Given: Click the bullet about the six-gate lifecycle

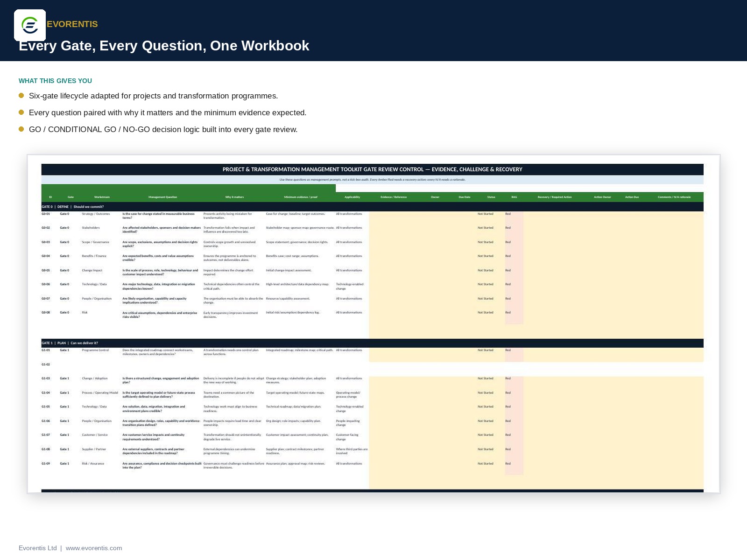Looking at the screenshot, I should (x=153, y=96).
